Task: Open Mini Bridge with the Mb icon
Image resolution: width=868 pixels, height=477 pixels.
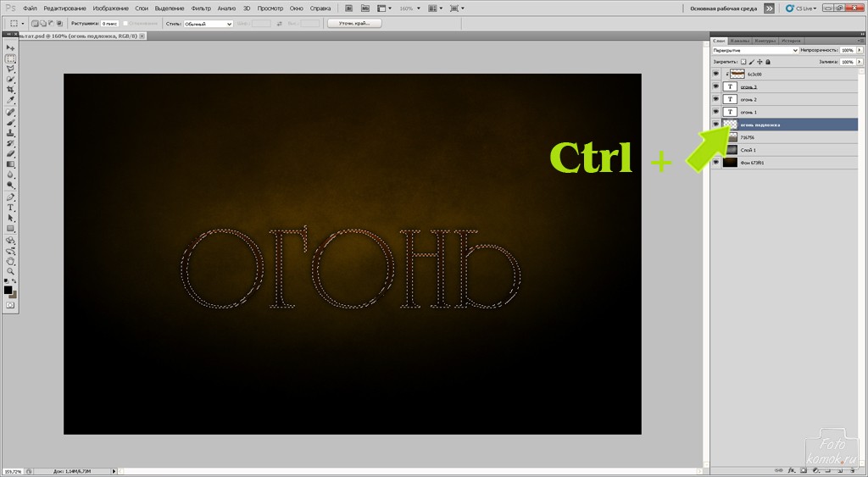Action: (x=364, y=8)
